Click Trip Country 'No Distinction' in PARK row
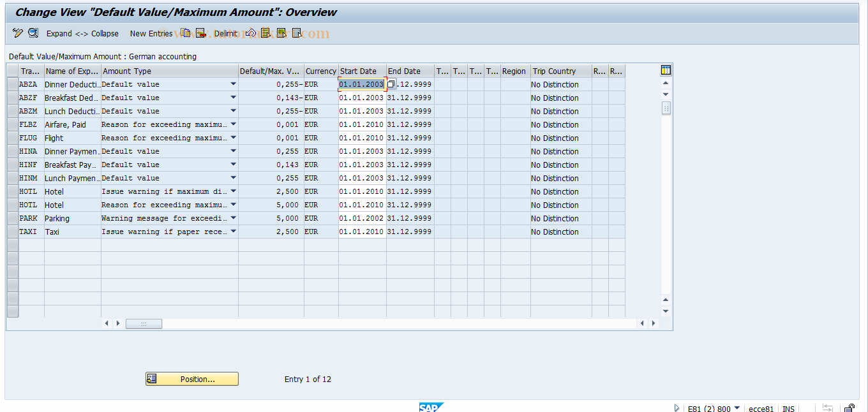Image resolution: width=868 pixels, height=412 pixels. [x=561, y=218]
